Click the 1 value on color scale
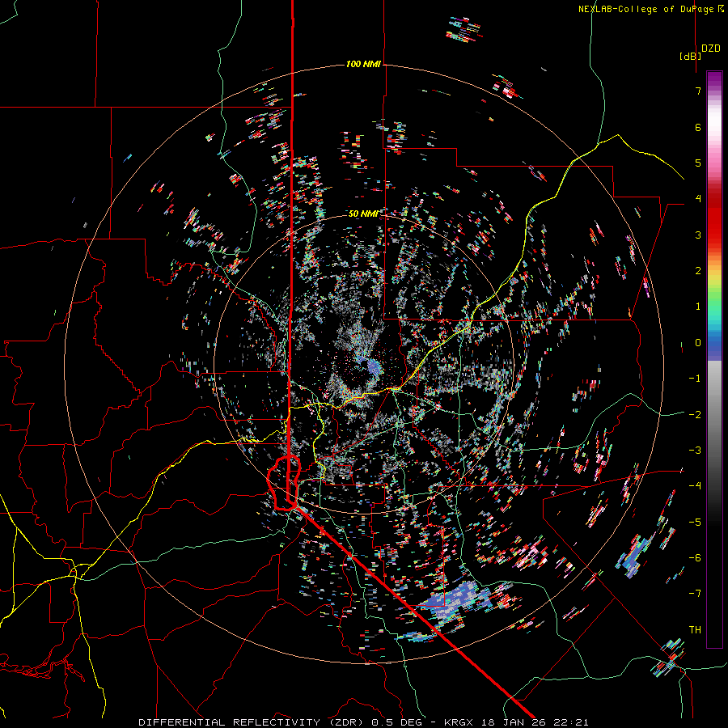 tap(698, 307)
